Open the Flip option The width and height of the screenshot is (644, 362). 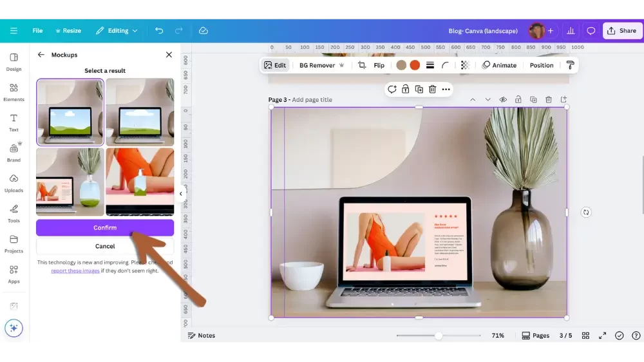tap(379, 65)
